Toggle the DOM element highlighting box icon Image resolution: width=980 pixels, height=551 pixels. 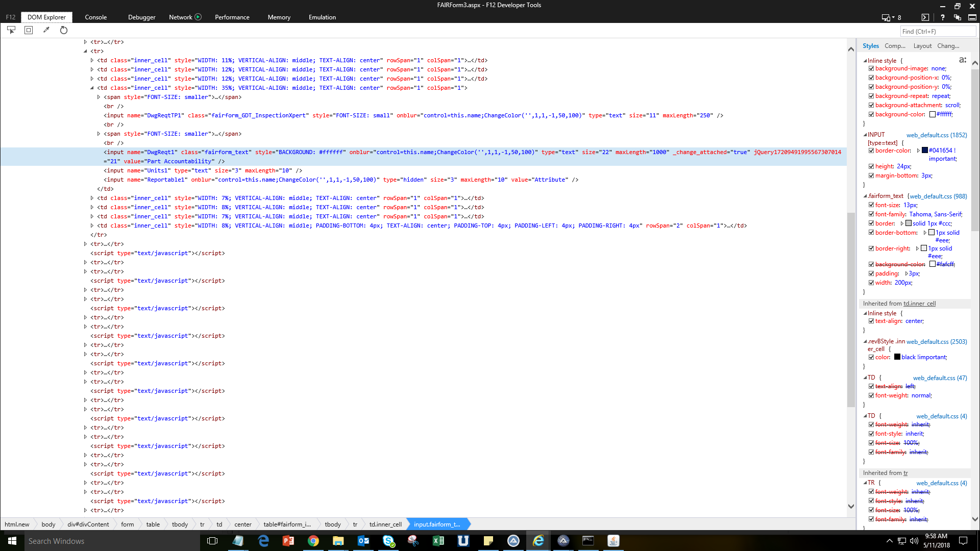[x=29, y=30]
